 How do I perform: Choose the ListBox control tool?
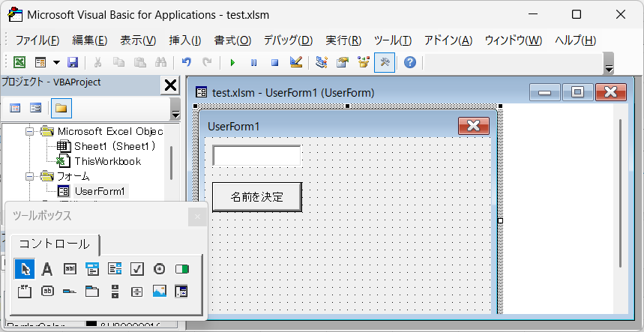point(115,269)
